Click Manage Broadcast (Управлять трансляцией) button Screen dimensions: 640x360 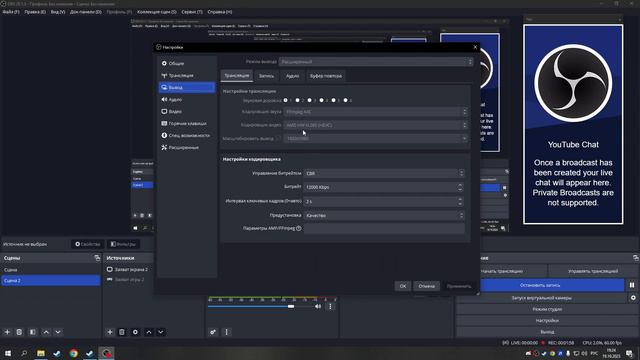coord(593,271)
